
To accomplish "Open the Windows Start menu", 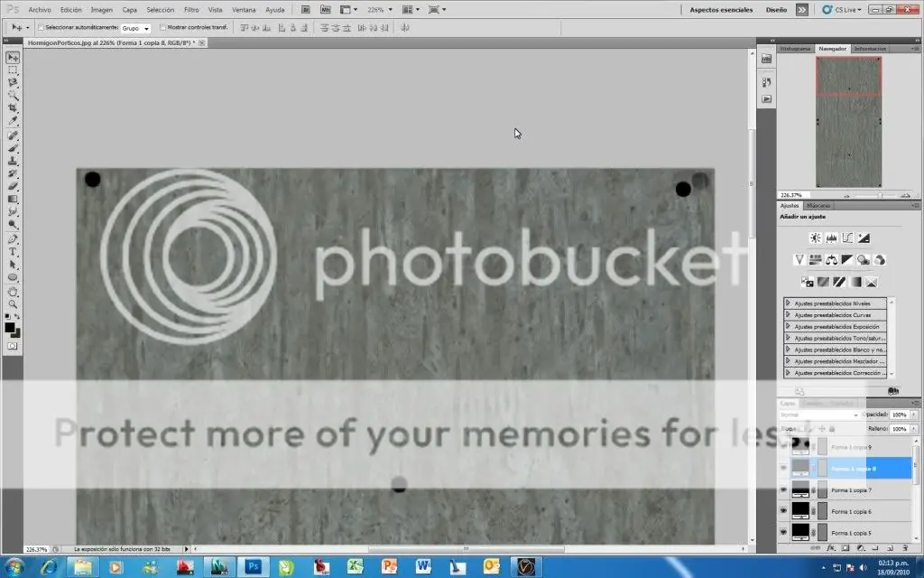I will [14, 567].
